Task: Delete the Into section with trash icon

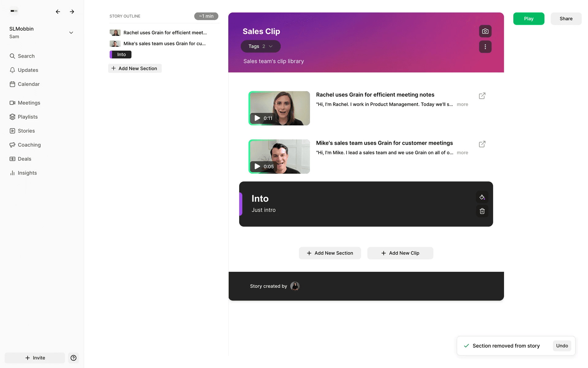Action: (482, 211)
